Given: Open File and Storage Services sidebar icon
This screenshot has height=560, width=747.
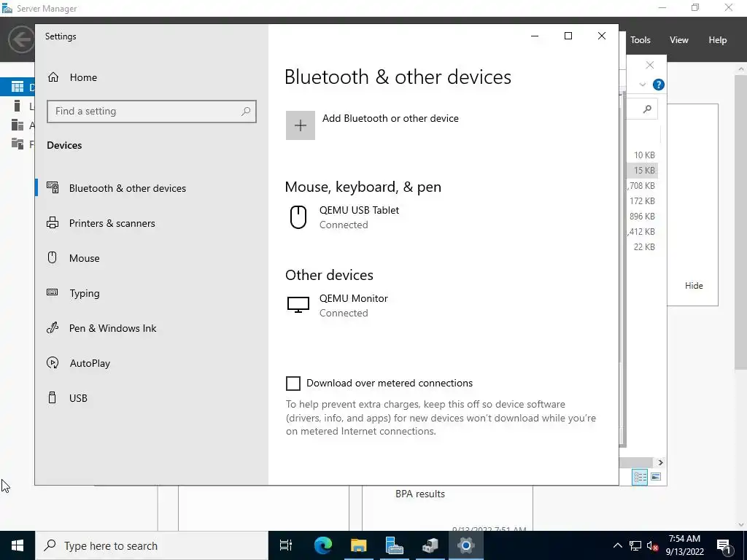Looking at the screenshot, I should pos(18,144).
